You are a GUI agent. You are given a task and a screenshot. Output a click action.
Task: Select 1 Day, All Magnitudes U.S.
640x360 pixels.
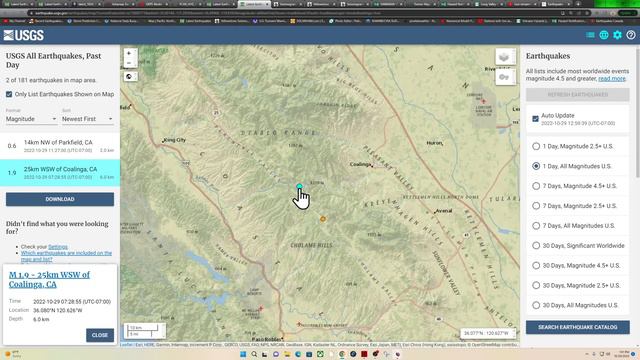coord(536,166)
